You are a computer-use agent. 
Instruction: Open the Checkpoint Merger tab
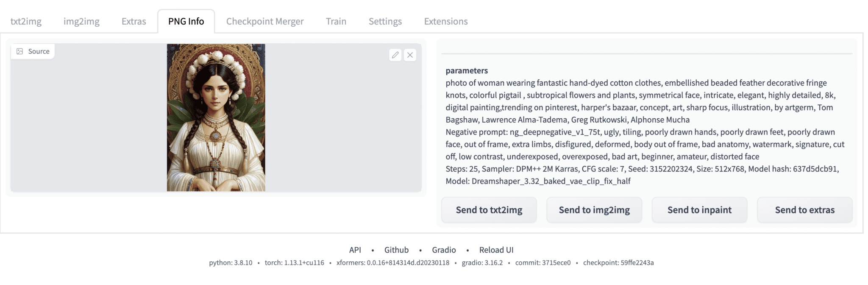(265, 21)
